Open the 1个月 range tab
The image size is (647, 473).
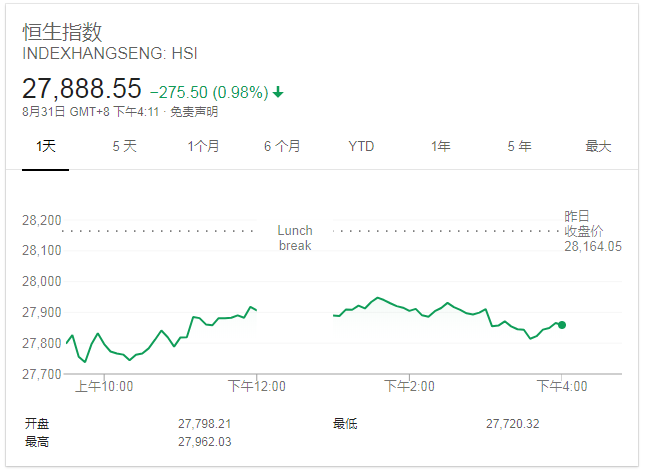click(x=203, y=146)
